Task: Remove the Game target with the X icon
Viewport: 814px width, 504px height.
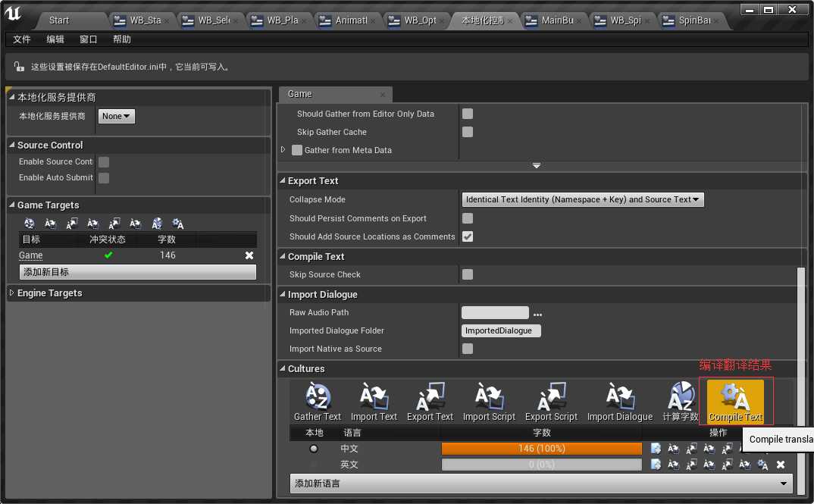Action: [x=249, y=255]
